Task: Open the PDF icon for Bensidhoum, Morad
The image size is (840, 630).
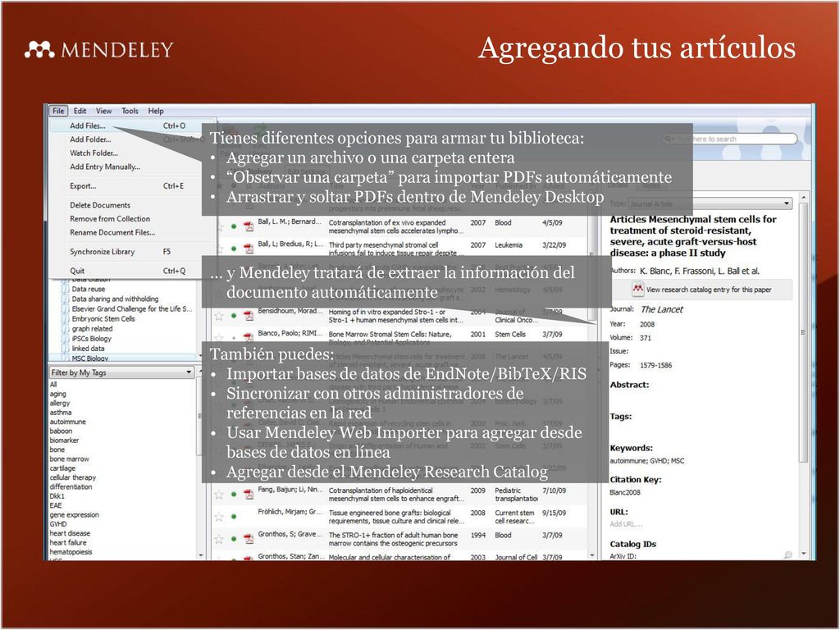Action: pos(249,316)
